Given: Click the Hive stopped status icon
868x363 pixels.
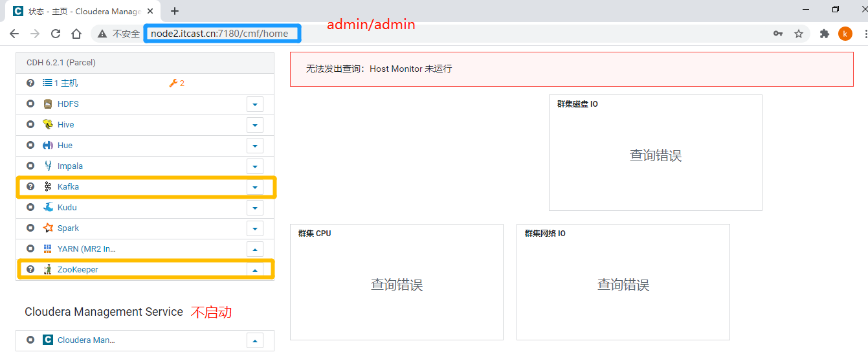Looking at the screenshot, I should point(30,125).
